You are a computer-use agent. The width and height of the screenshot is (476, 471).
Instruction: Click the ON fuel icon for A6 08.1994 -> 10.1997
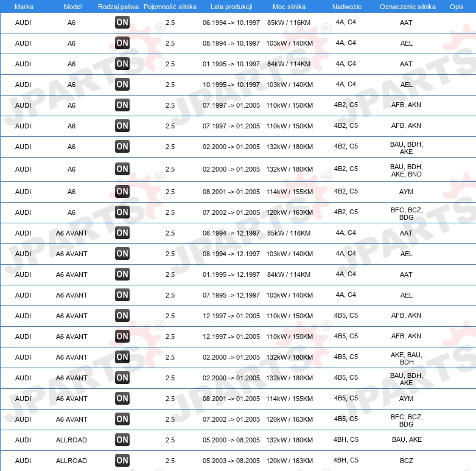[x=122, y=43]
